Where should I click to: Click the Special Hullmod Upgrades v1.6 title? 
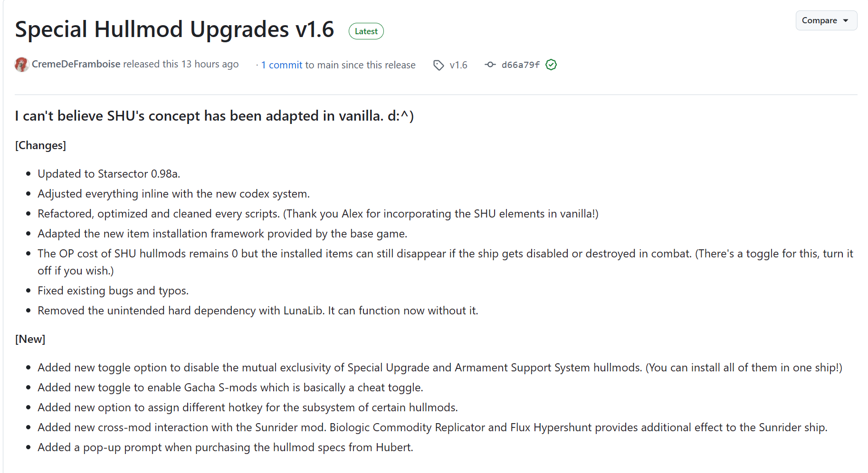(x=174, y=29)
